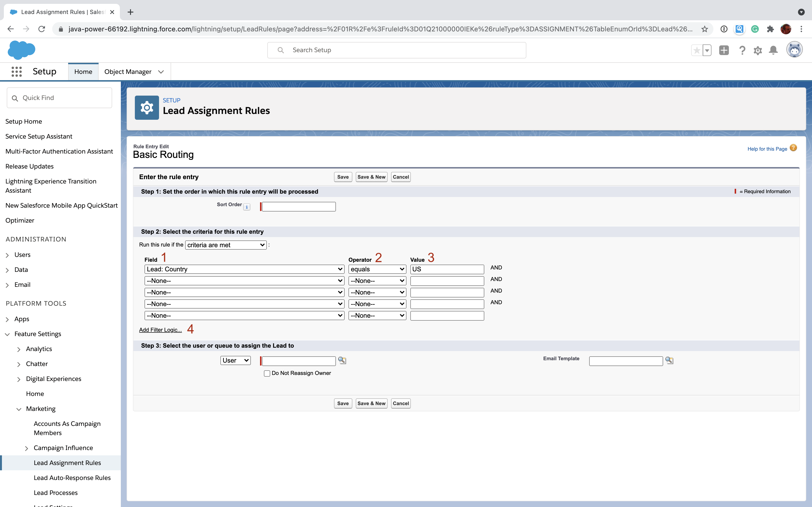Click the Add Filter Logic link
Viewport: 812px width, 507px height.
tap(159, 330)
